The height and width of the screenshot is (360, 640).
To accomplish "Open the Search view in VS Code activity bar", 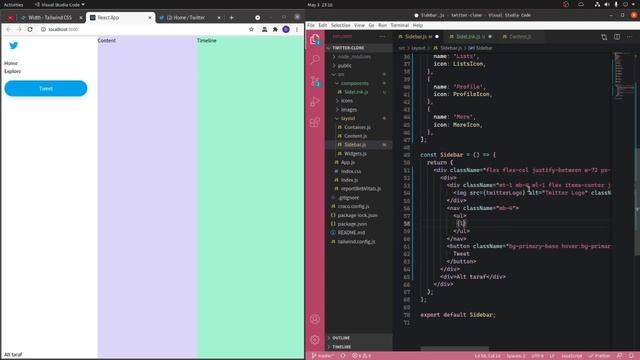I will (315, 60).
